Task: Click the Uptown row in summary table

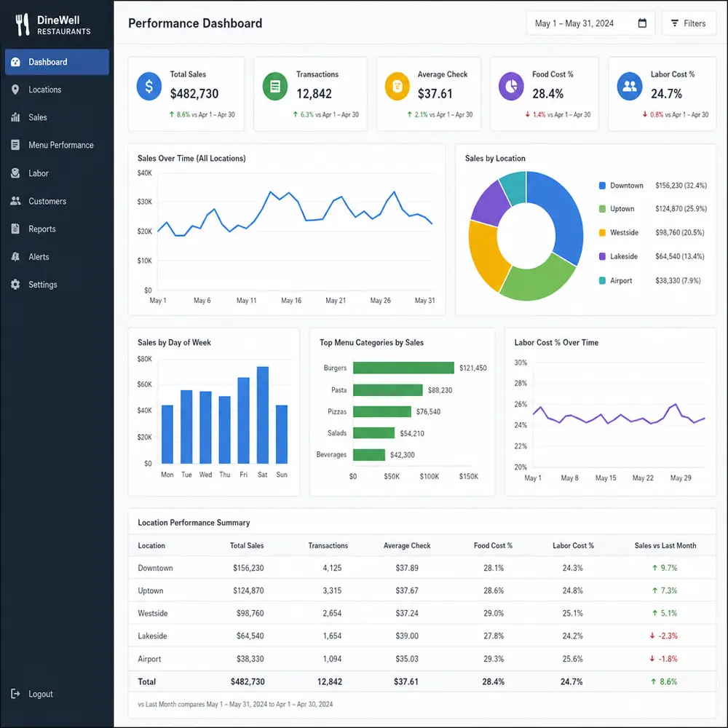Action: click(422, 590)
